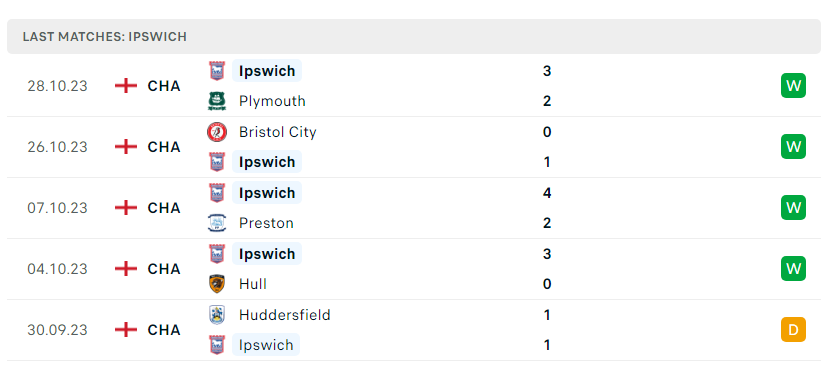Click Ipswich crest in the 28.10.23 match
The image size is (821, 370).
click(217, 71)
